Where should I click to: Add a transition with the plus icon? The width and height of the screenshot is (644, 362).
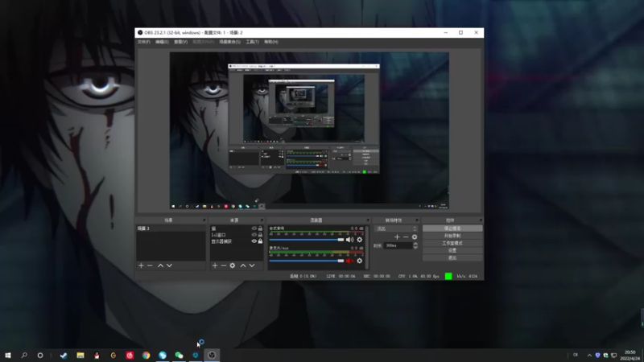tap(397, 237)
